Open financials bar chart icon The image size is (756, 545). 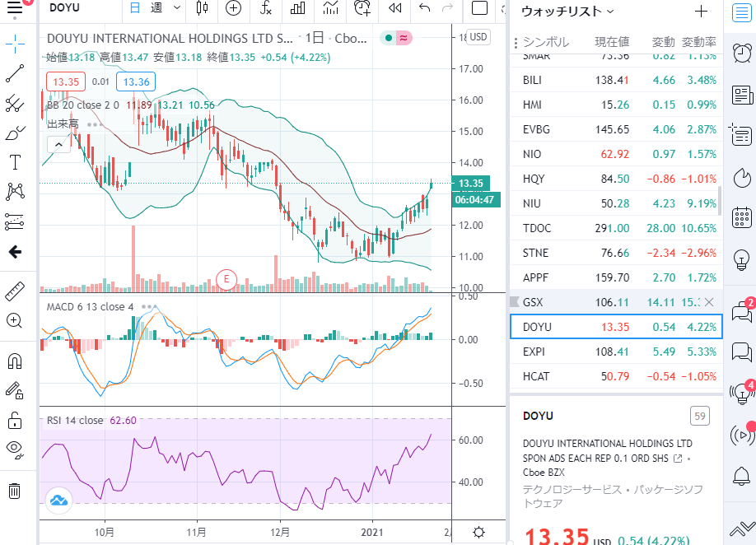pyautogui.click(x=297, y=7)
